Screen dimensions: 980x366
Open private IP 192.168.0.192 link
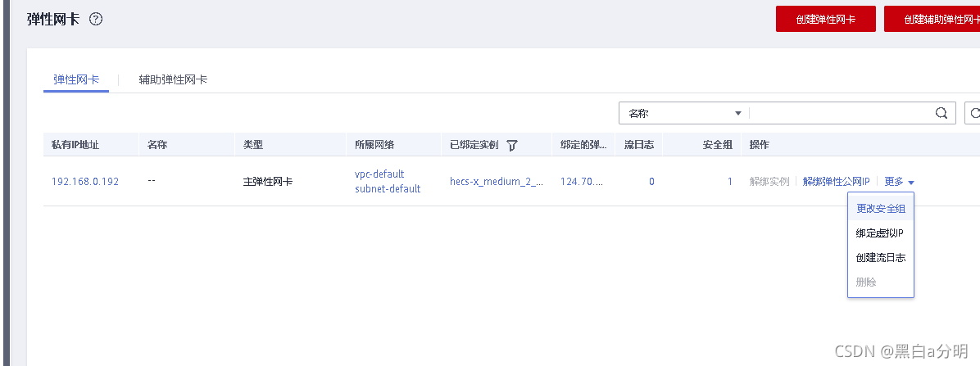coord(85,182)
